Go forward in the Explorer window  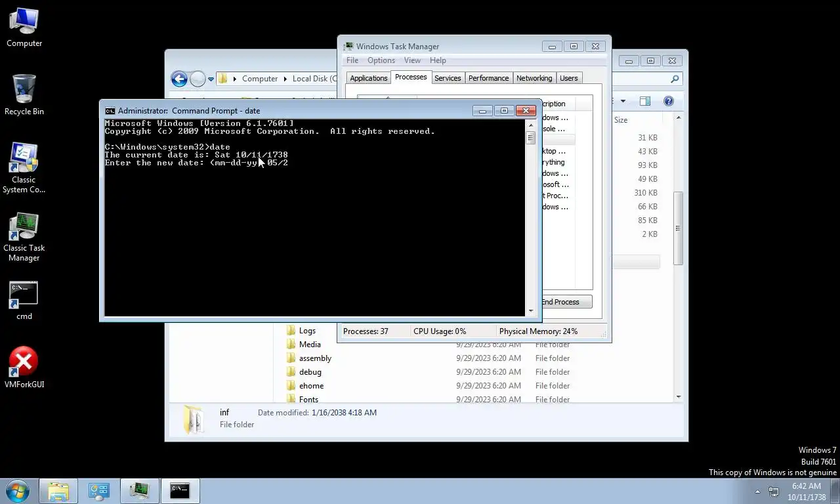(x=198, y=79)
